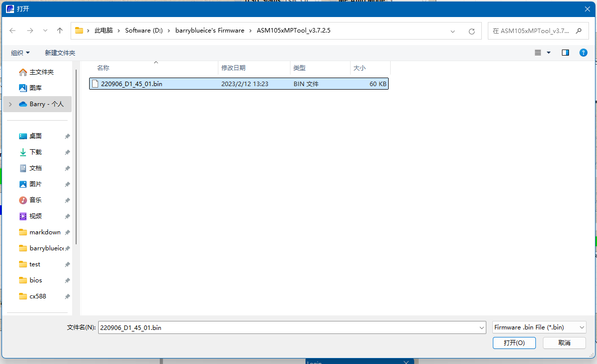Click the date 2023/2/12 13:23 cell
This screenshot has width=597, height=364.
tap(245, 84)
